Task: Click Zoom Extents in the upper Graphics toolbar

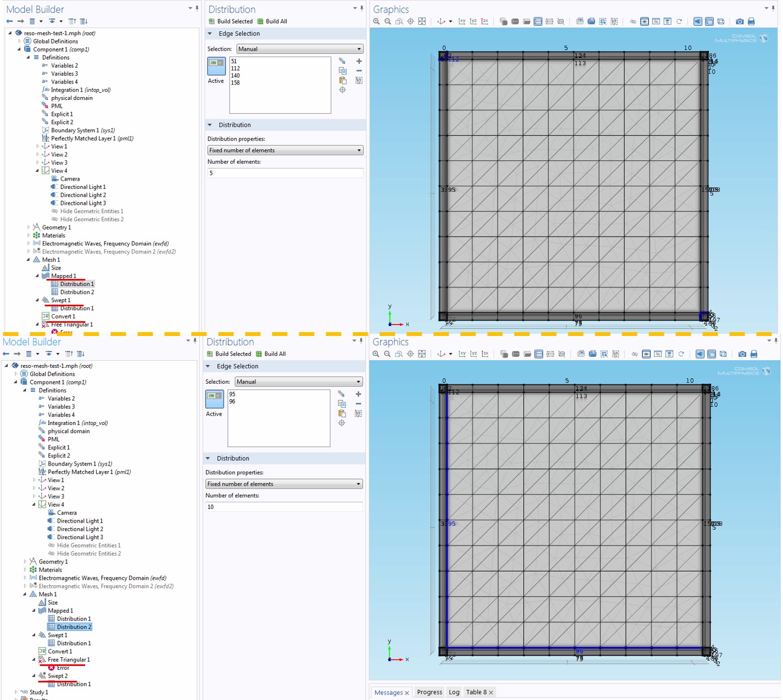Action: (x=422, y=21)
